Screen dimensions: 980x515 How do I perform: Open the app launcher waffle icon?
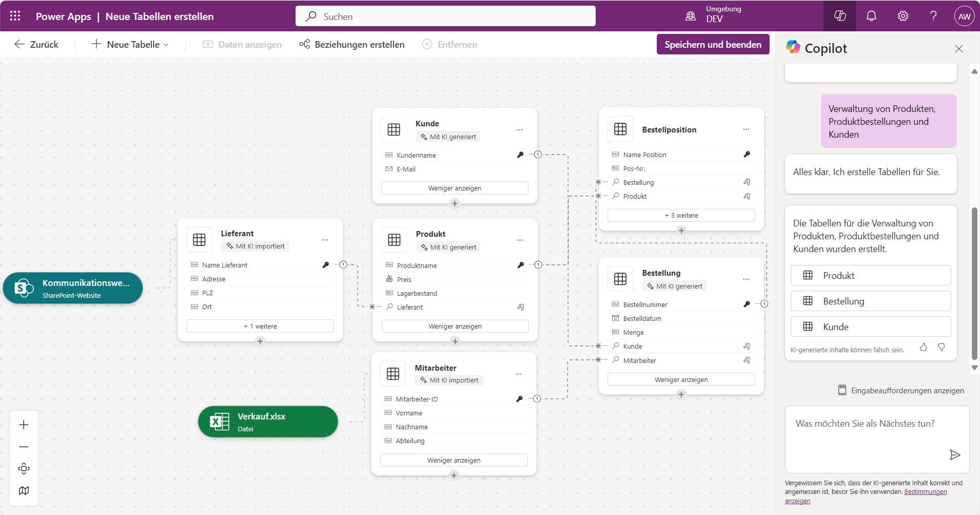pyautogui.click(x=15, y=16)
